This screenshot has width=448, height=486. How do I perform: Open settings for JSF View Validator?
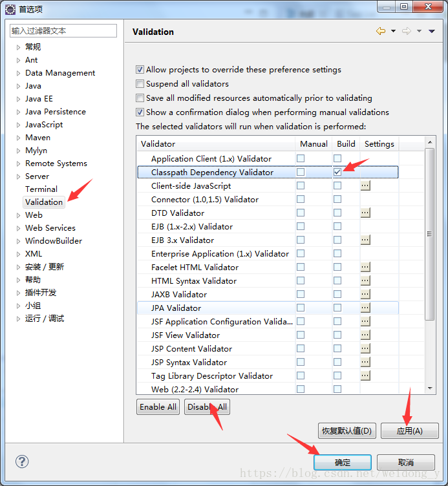pyautogui.click(x=365, y=335)
